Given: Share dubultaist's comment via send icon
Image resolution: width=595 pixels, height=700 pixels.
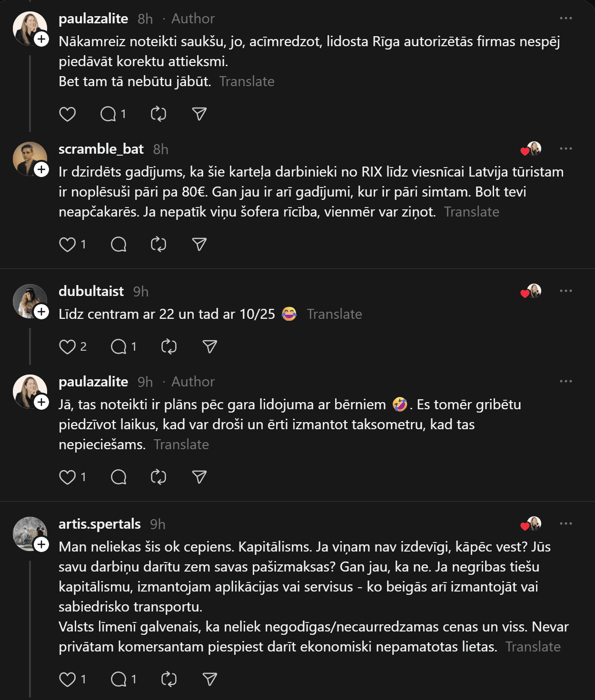Looking at the screenshot, I should [x=209, y=347].
